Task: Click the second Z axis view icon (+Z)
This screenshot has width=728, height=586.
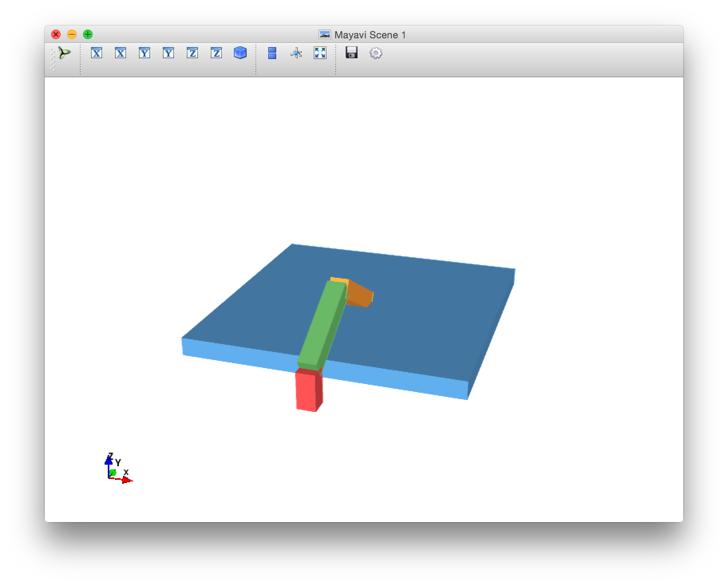Action: 216,53
